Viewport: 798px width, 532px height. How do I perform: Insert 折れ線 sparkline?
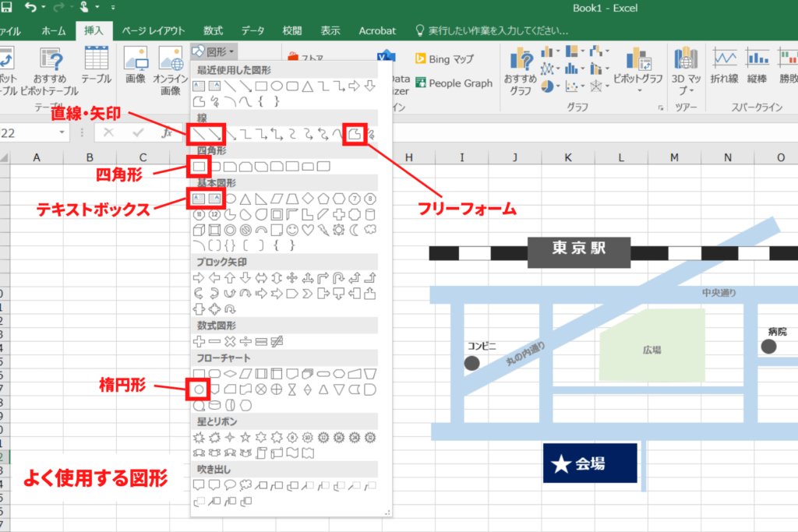[724, 65]
